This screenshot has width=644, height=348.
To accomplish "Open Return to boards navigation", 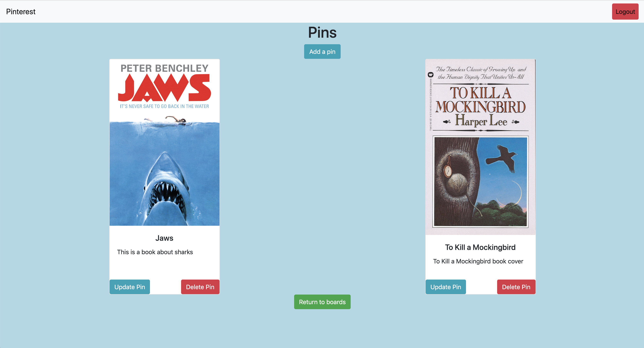I will pyautogui.click(x=322, y=302).
